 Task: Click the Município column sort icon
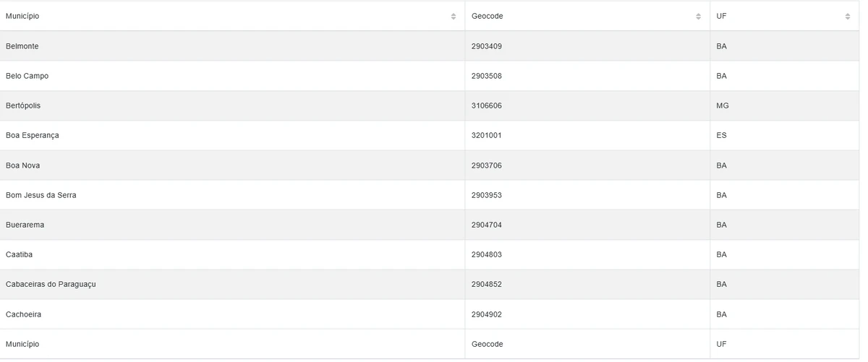point(454,17)
